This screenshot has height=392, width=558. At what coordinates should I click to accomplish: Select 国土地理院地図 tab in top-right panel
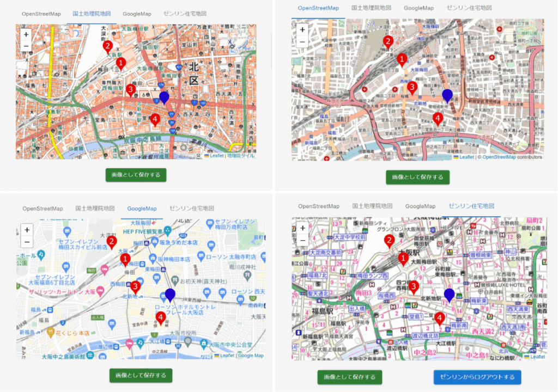point(371,8)
